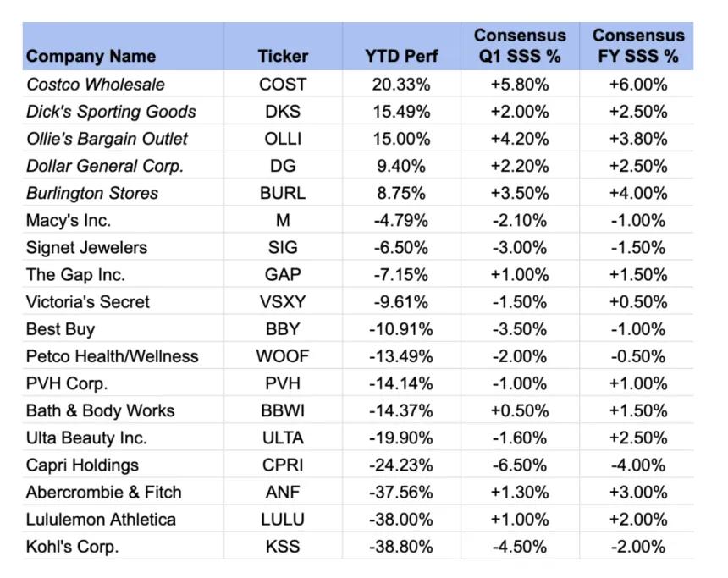
Task: Select Capri Holdings YTD value -24.23%
Action: [401, 465]
